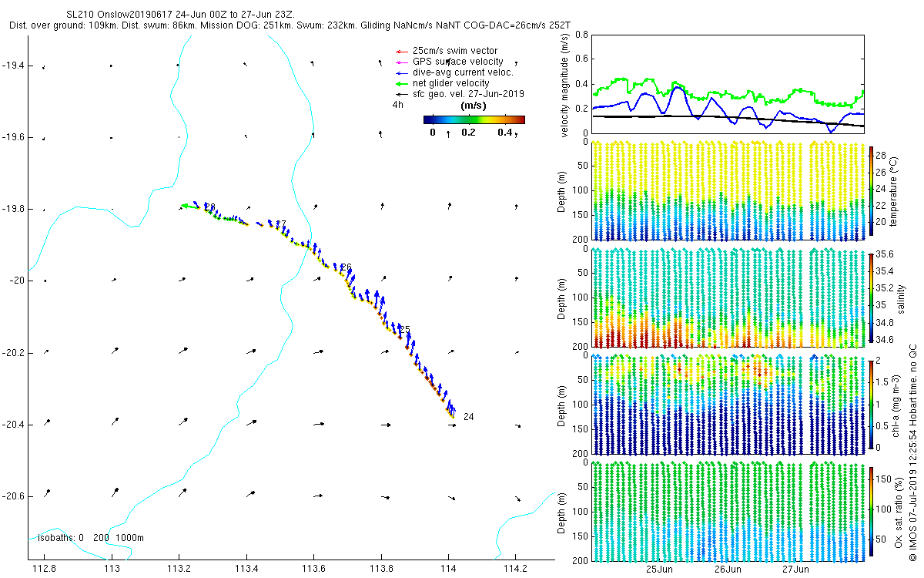Screen dimensions: 924x578
Task: Click the longitude tick label '113.2'
Action: (179, 570)
